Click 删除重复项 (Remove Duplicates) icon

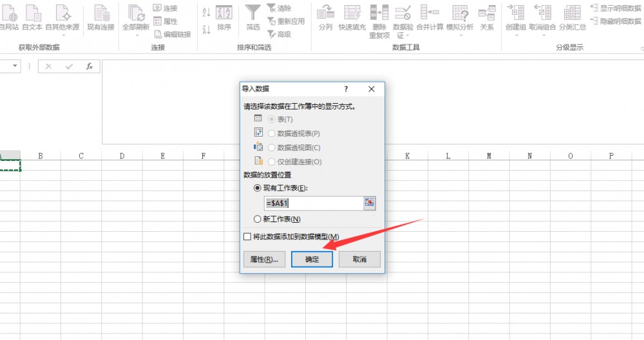379,13
